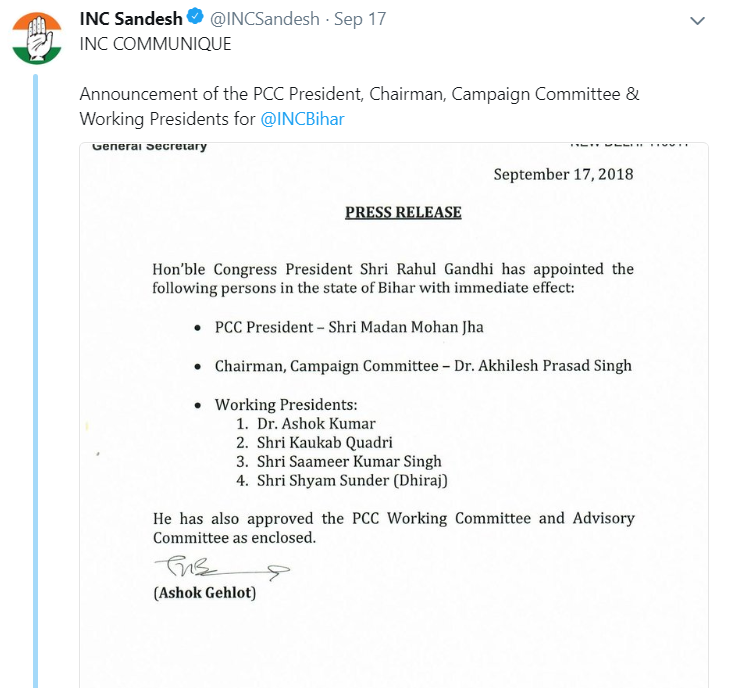Click the General Secretary header text
Screen dimensions: 734x688
[149, 147]
